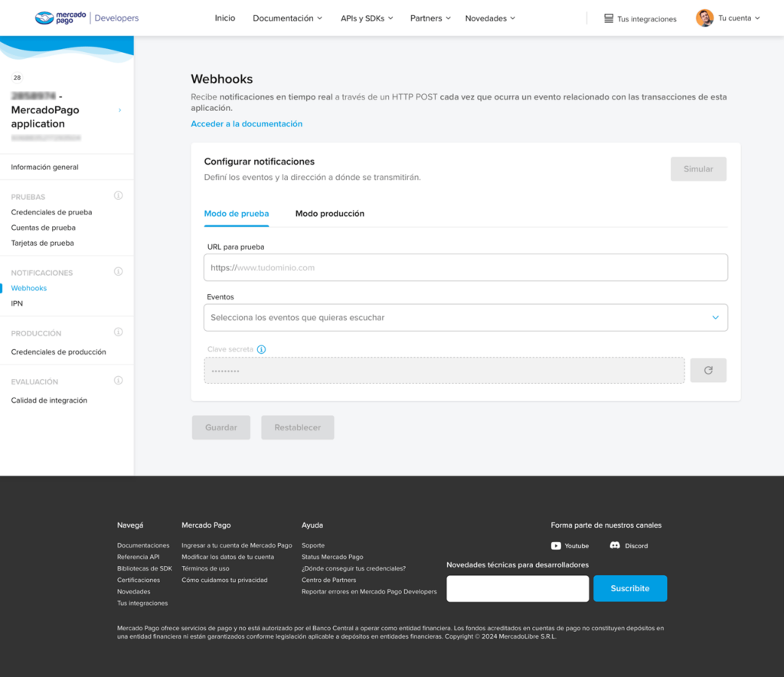Click the Restablecer button
This screenshot has width=784, height=677.
pos(298,427)
